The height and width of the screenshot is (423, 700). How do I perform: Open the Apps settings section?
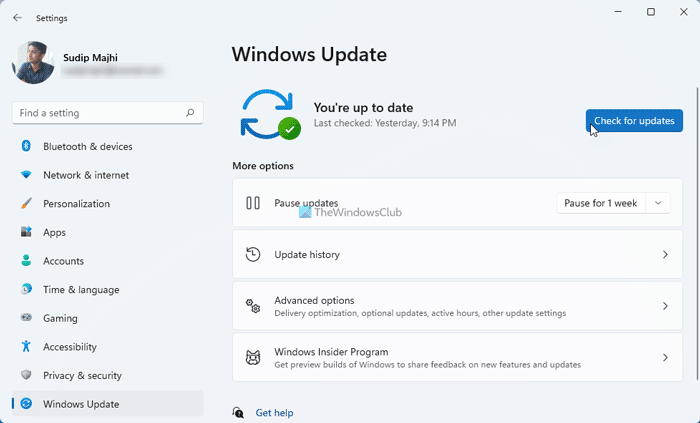[x=54, y=232]
